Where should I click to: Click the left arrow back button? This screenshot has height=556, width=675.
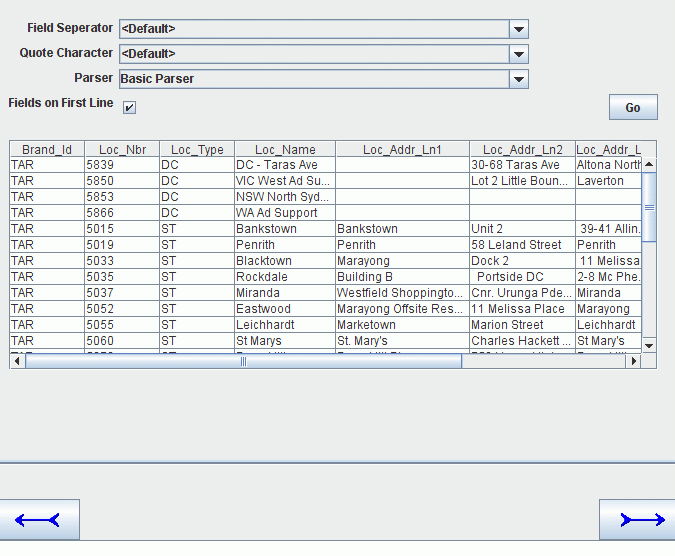click(x=39, y=519)
